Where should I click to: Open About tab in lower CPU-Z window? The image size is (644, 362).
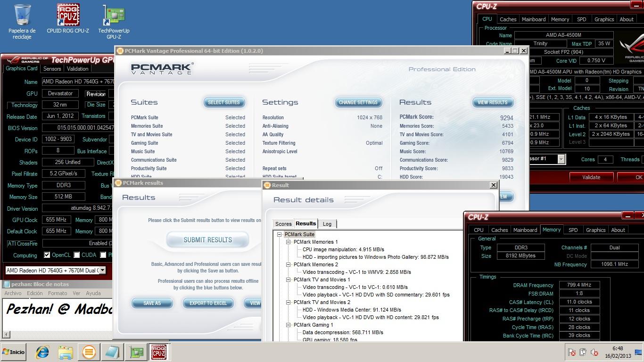point(618,230)
